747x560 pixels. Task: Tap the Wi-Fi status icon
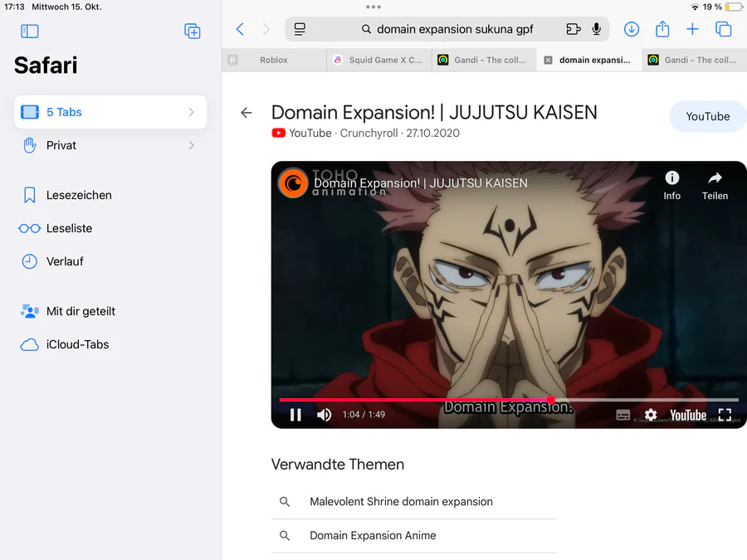click(695, 7)
